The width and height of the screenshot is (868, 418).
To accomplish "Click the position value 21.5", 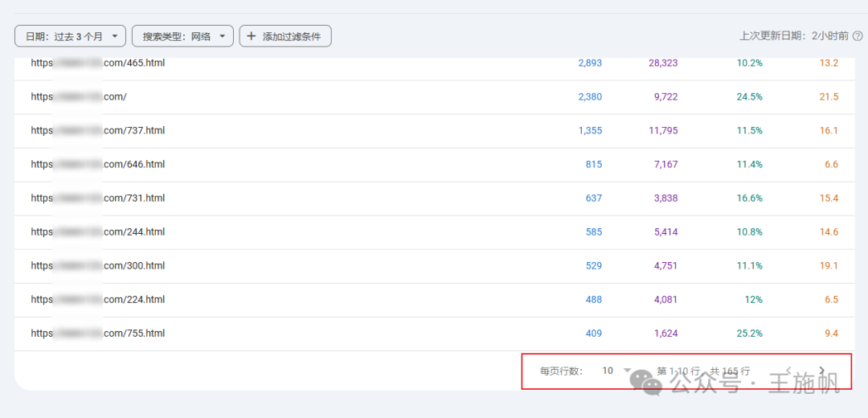I will tap(829, 97).
